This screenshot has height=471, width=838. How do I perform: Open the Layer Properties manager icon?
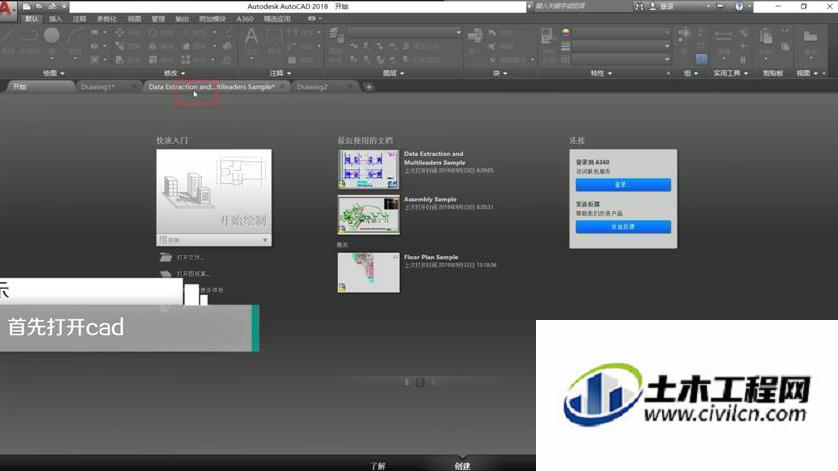pos(336,35)
